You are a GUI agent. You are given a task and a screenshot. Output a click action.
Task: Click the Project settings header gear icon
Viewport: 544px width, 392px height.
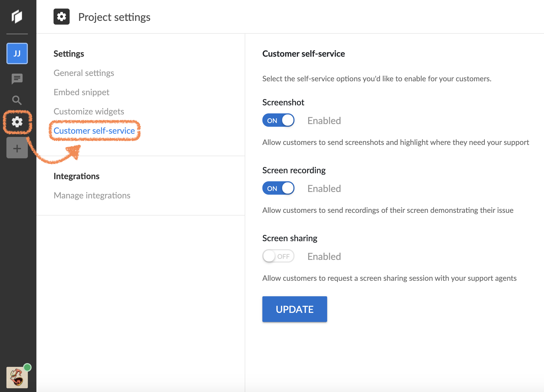coord(62,17)
